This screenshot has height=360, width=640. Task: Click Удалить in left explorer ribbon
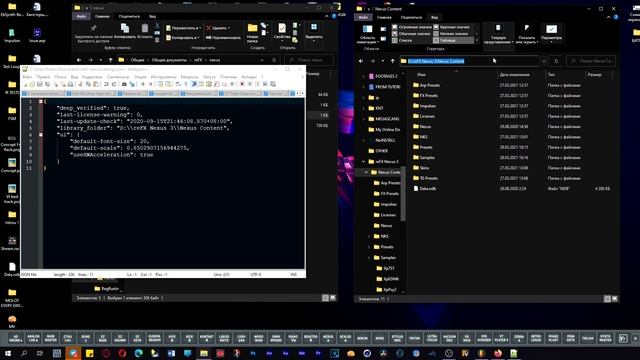[218, 28]
